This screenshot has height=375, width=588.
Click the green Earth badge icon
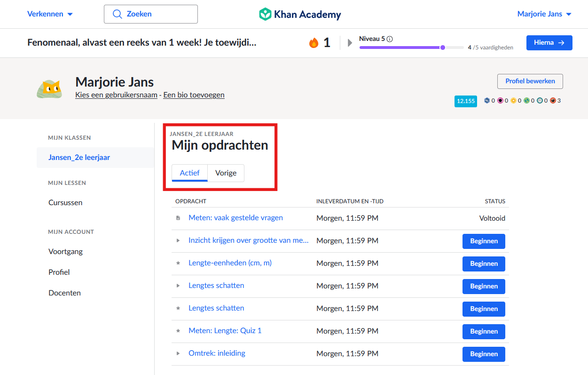coord(526,101)
